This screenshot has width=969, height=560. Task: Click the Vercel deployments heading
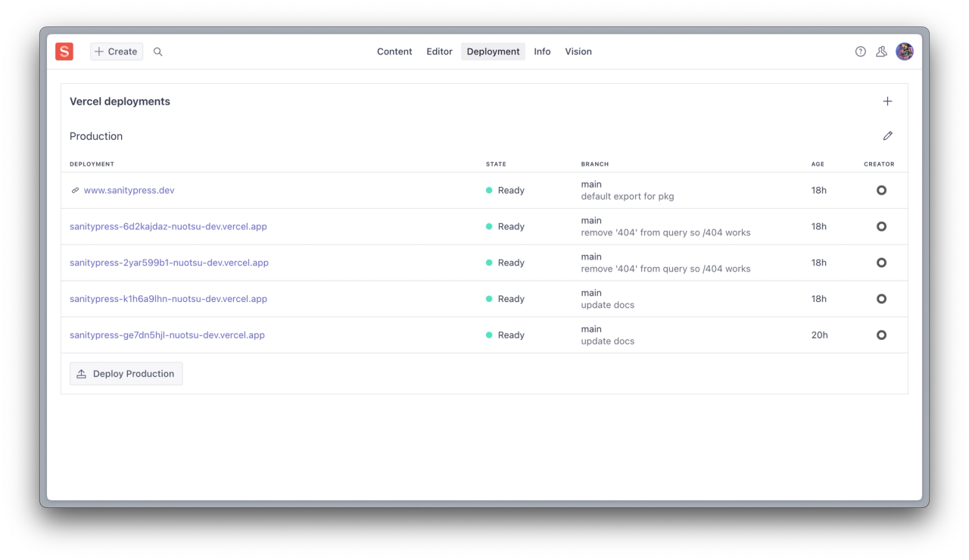pyautogui.click(x=120, y=101)
